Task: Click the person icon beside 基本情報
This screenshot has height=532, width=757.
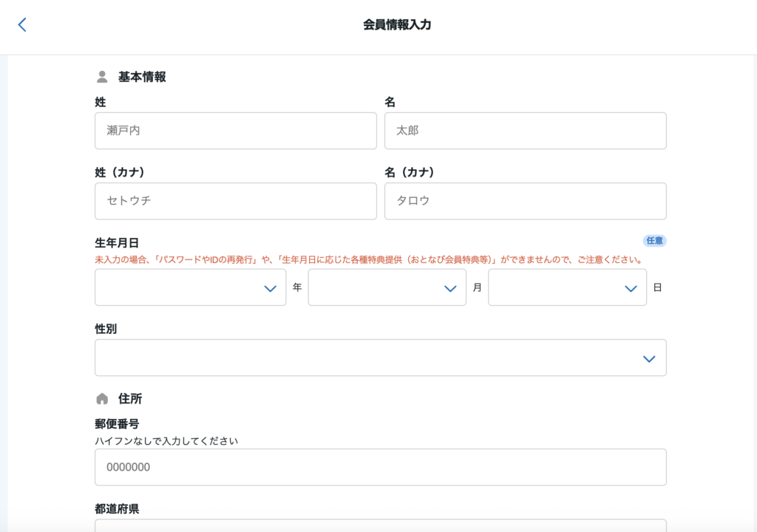Action: (x=102, y=77)
